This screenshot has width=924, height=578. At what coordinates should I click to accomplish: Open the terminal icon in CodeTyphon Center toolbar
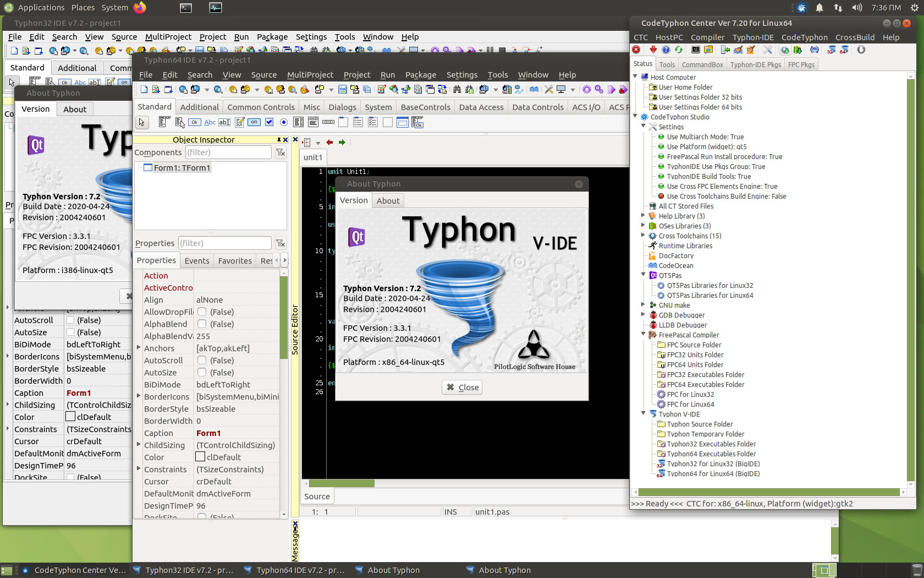[x=695, y=50]
